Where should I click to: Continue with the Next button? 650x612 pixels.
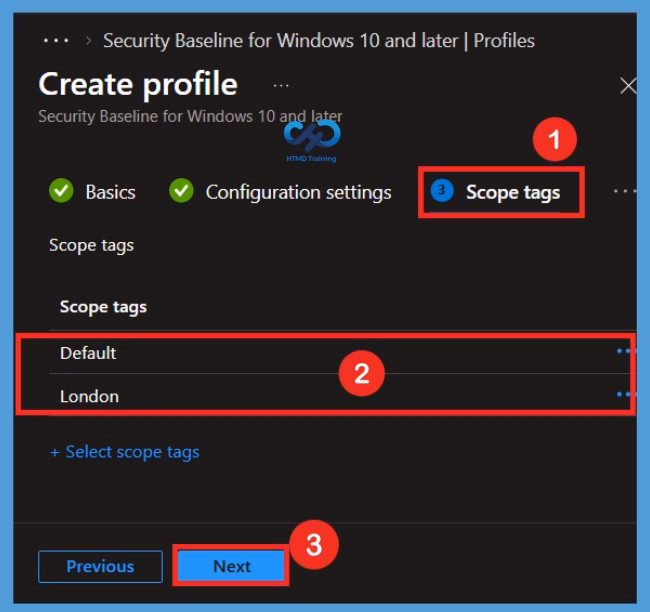[x=231, y=566]
